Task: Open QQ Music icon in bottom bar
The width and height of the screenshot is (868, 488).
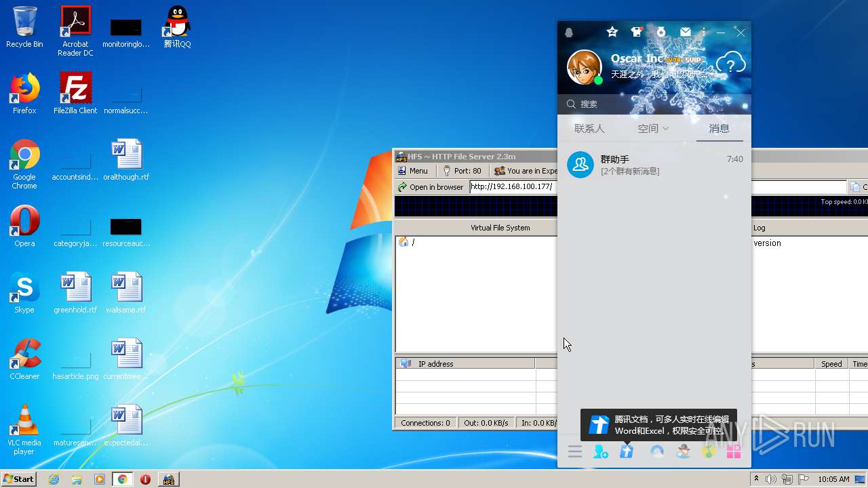Action: pyautogui.click(x=709, y=451)
